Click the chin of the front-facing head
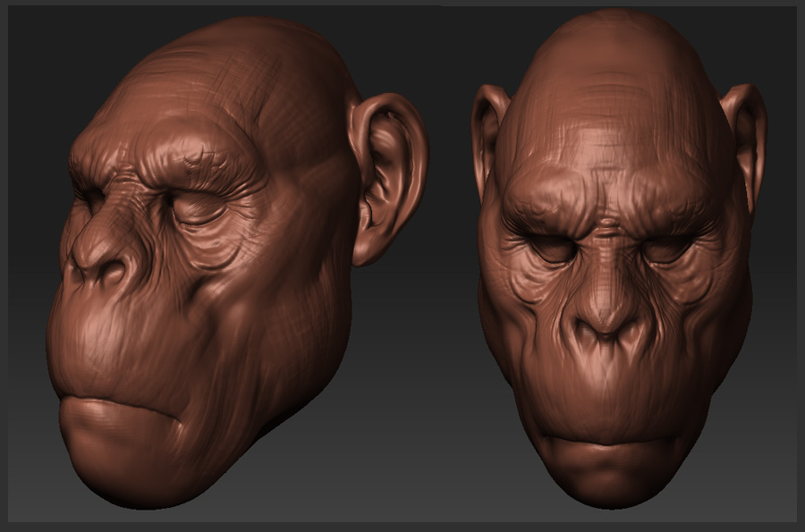 pos(610,483)
